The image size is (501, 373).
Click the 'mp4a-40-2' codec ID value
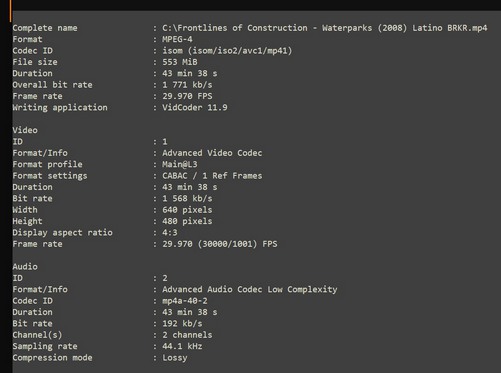[185, 301]
